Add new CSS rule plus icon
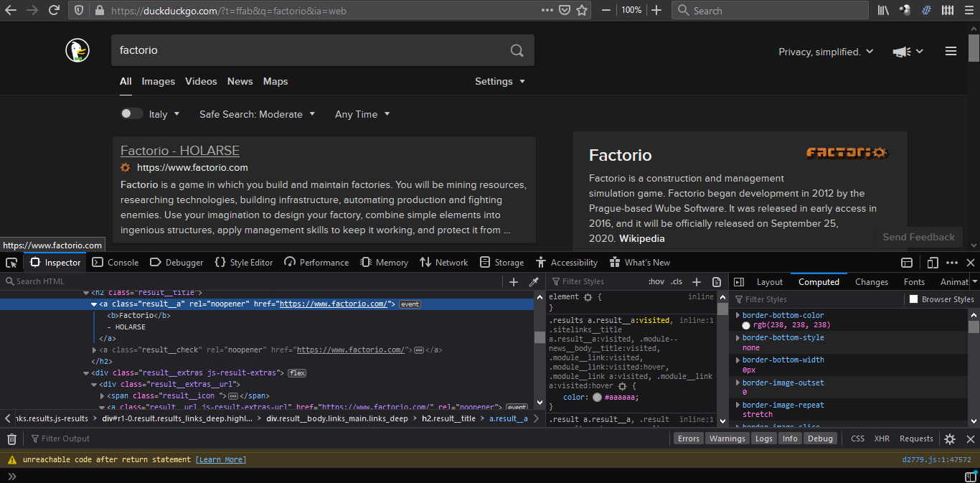This screenshot has height=483, width=980. pyautogui.click(x=696, y=282)
